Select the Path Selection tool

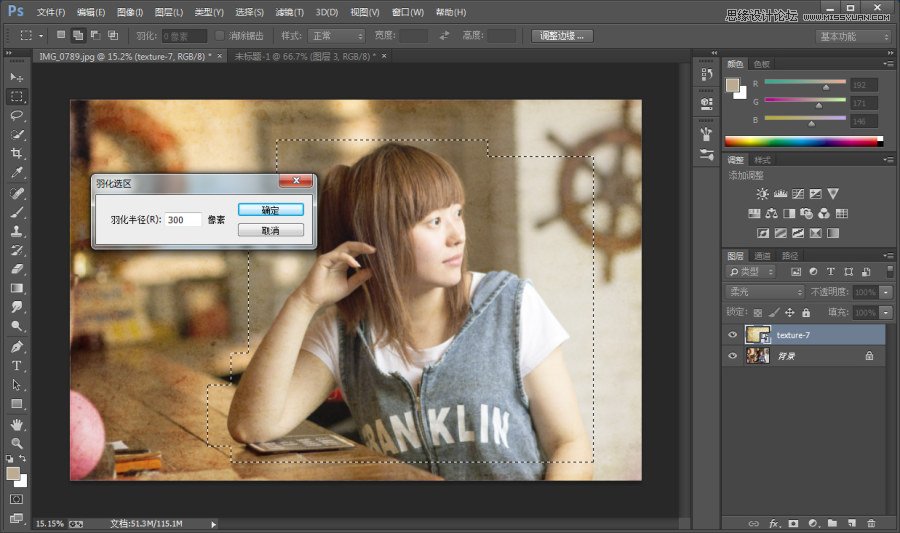pos(16,384)
